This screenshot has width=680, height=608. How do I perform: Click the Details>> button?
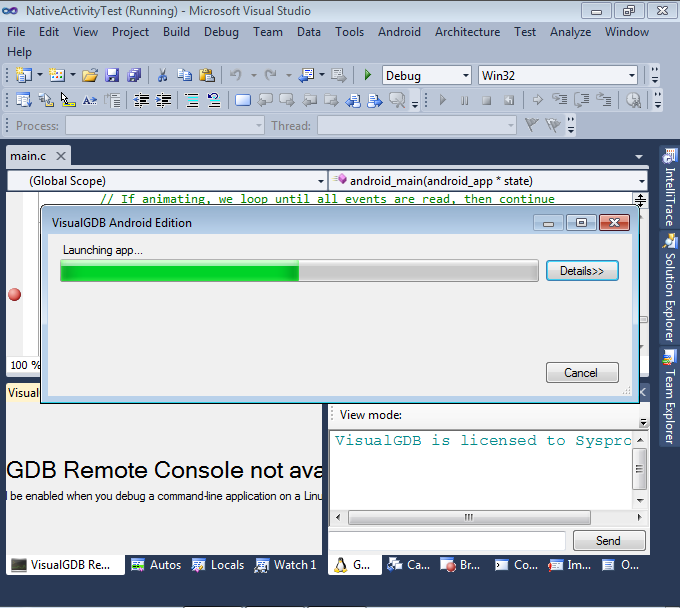(582, 271)
